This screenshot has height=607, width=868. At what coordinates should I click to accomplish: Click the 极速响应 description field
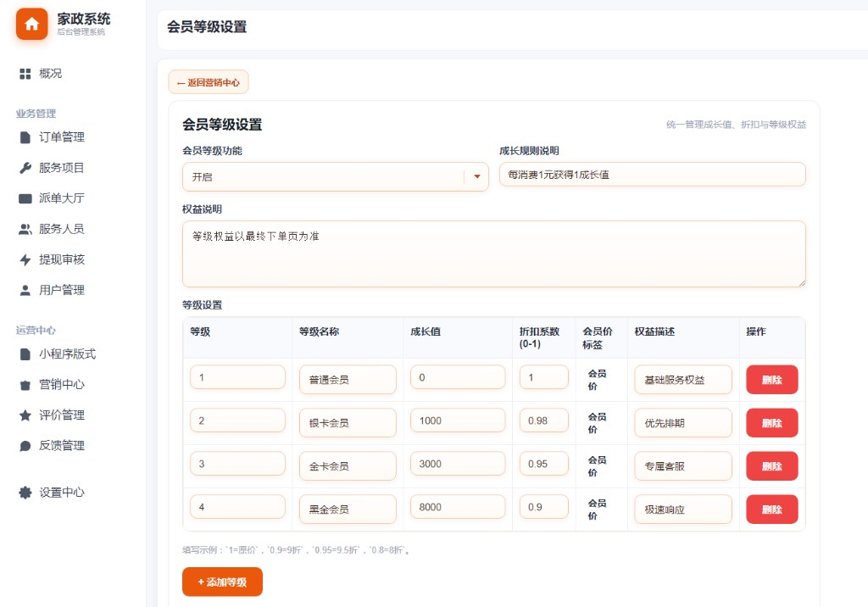tap(683, 510)
